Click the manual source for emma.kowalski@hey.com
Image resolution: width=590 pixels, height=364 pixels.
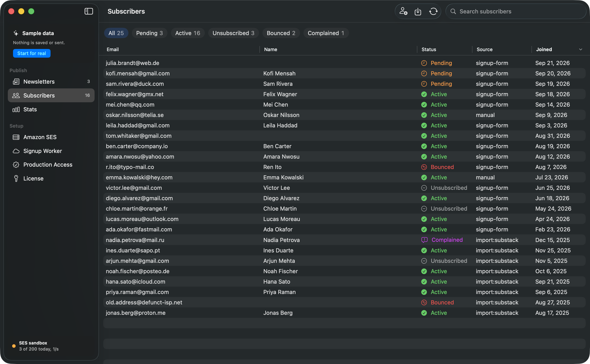point(485,177)
